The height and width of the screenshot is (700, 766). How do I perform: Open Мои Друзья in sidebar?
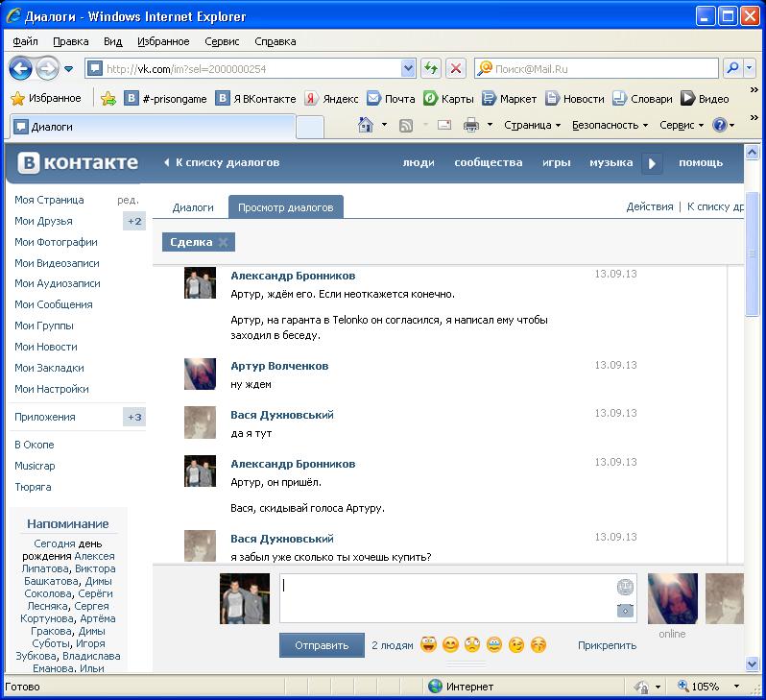[43, 221]
